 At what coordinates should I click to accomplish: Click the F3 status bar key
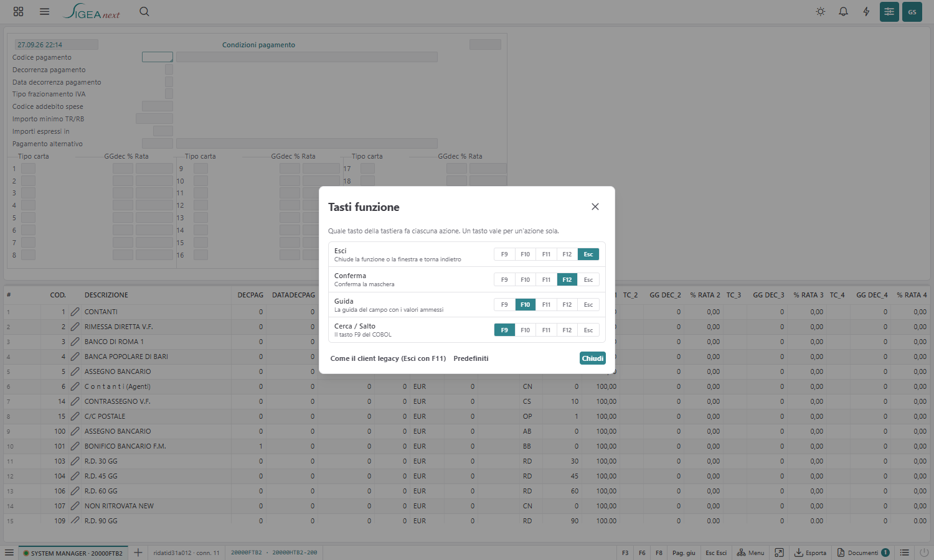point(625,553)
